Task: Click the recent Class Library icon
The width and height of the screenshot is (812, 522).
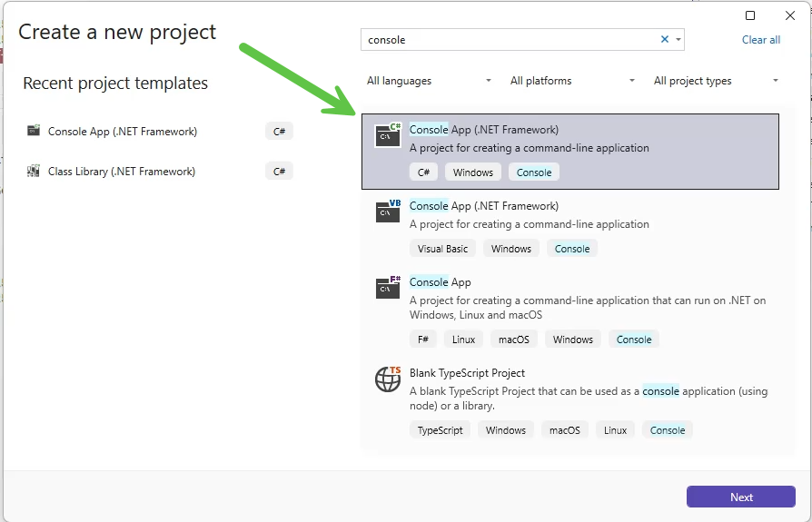Action: pos(34,172)
